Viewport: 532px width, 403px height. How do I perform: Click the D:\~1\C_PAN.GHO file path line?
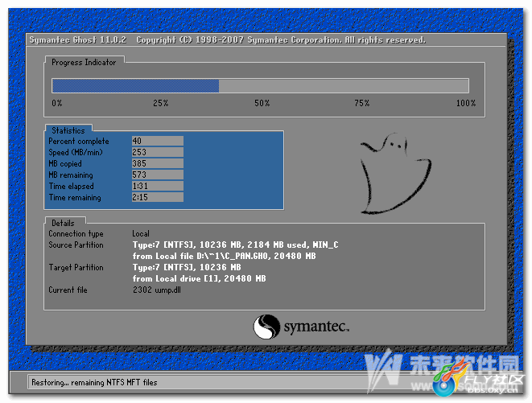click(224, 256)
